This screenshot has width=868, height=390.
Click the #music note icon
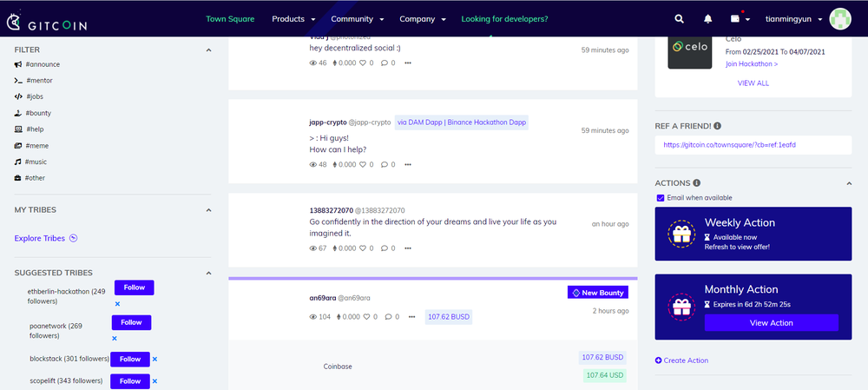pos(17,162)
